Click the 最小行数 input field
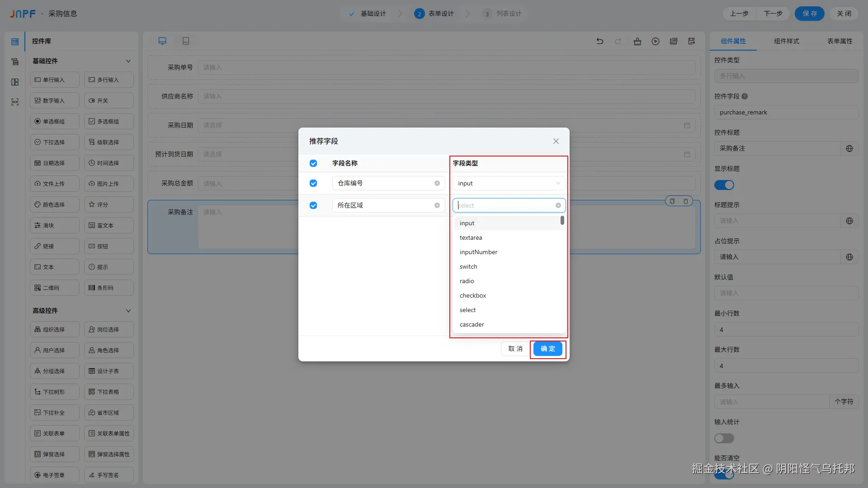868x488 pixels. [786, 329]
